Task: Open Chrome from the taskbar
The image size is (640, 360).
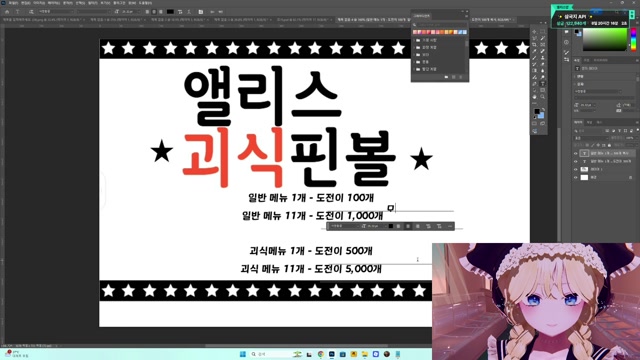Action: (x=321, y=354)
